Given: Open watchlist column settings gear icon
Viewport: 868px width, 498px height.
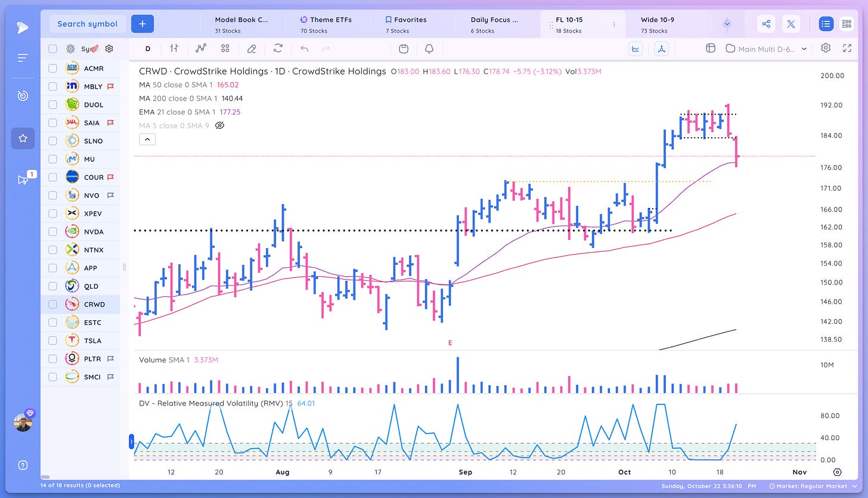Looking at the screenshot, I should [x=109, y=49].
